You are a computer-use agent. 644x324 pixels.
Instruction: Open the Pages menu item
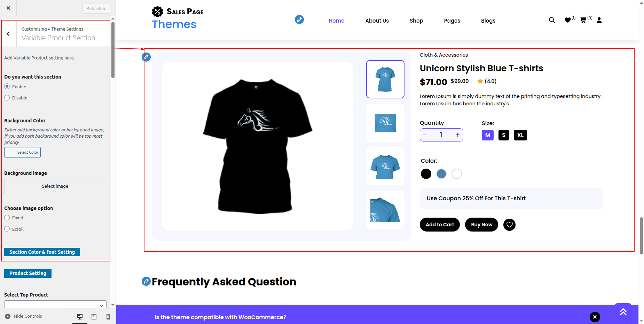452,21
